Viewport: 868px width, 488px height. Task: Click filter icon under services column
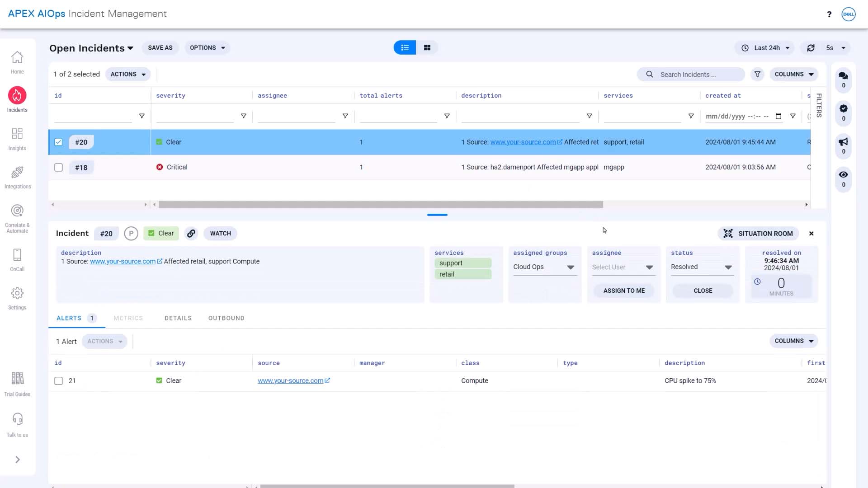[x=691, y=116]
